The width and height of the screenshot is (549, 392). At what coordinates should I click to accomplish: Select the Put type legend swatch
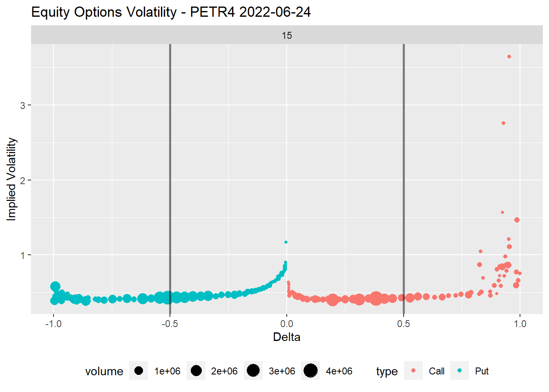pos(460,371)
